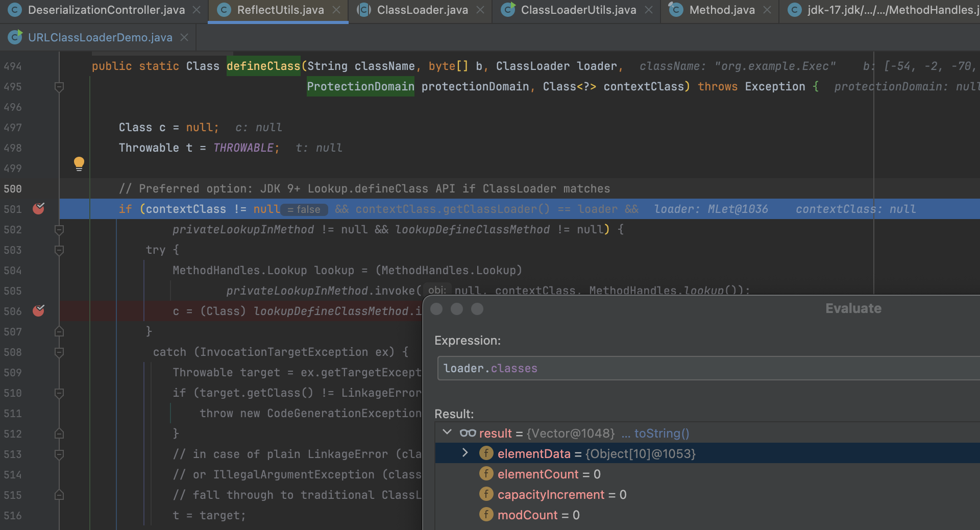Close the ClassLoader.java tab
980x530 pixels.
[x=480, y=10]
